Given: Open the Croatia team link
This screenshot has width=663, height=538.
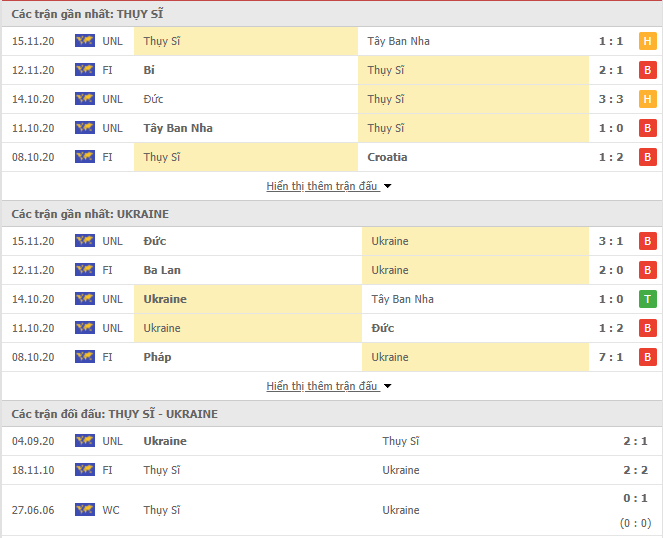Looking at the screenshot, I should pos(387,157).
